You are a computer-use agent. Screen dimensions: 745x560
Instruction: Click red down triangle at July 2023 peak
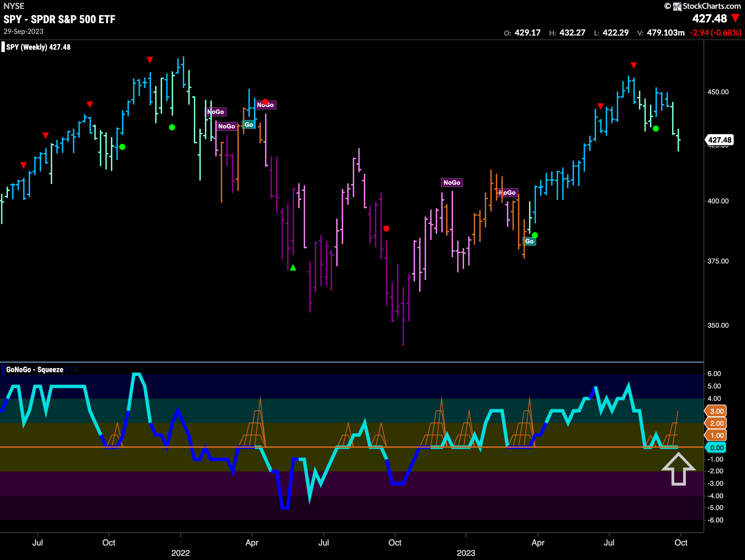(x=634, y=65)
